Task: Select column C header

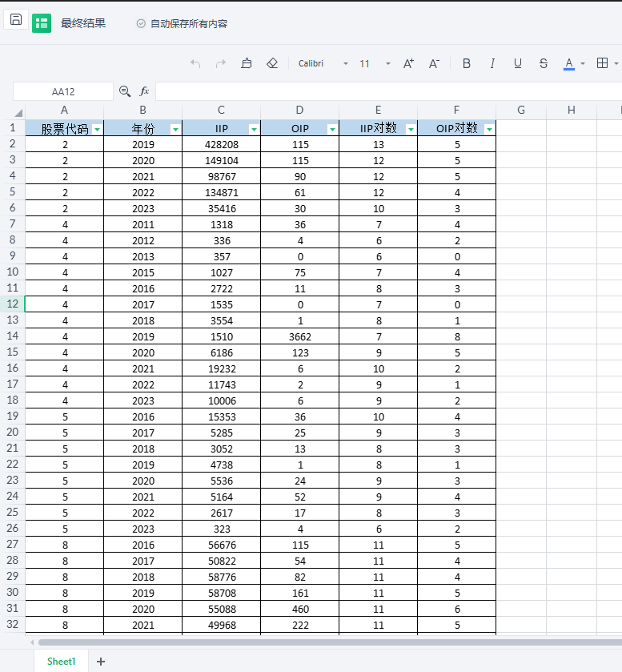Action: [x=221, y=111]
